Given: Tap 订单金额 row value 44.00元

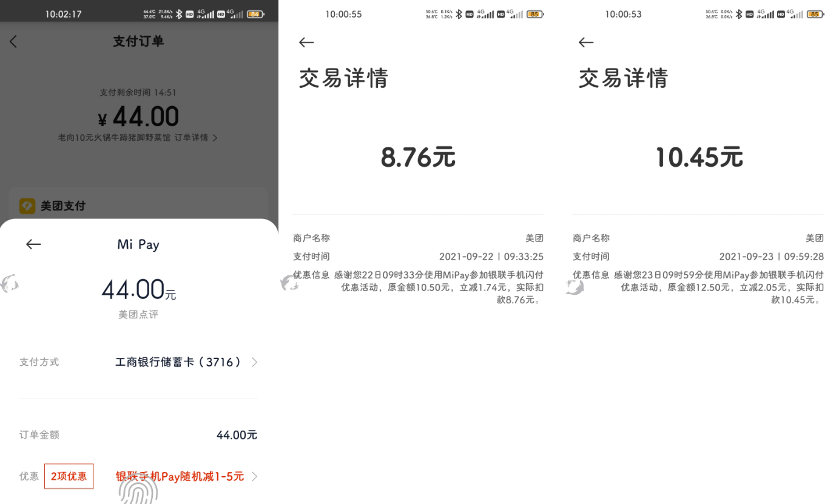Looking at the screenshot, I should coord(237,435).
